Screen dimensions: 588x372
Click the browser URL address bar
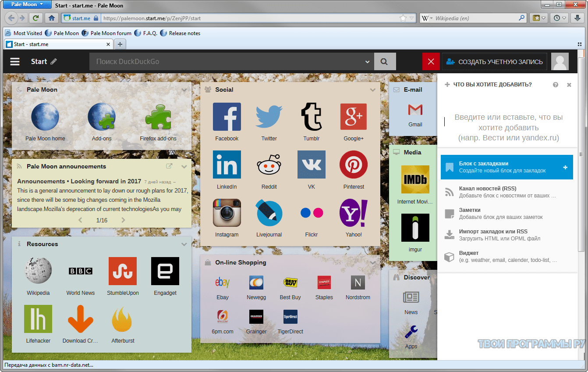click(x=250, y=18)
